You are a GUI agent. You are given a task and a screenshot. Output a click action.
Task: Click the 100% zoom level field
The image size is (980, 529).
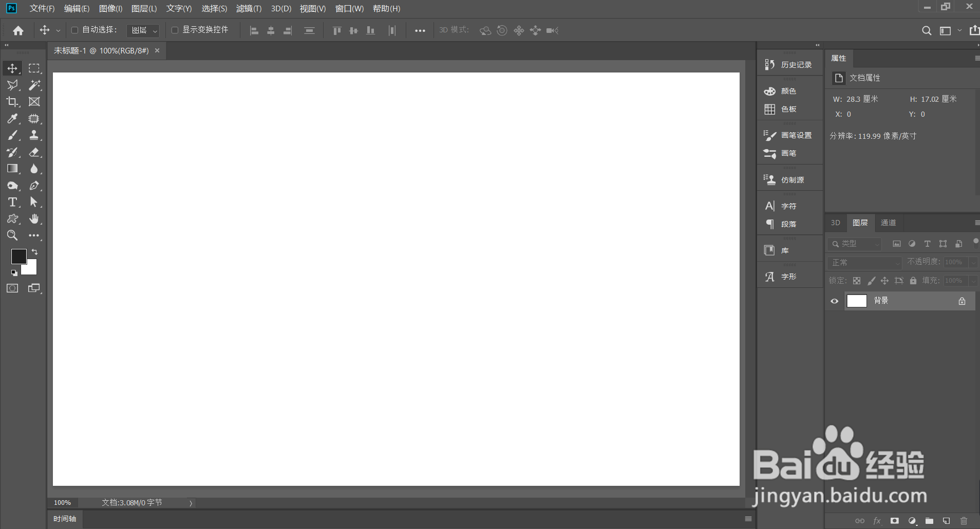pos(63,503)
